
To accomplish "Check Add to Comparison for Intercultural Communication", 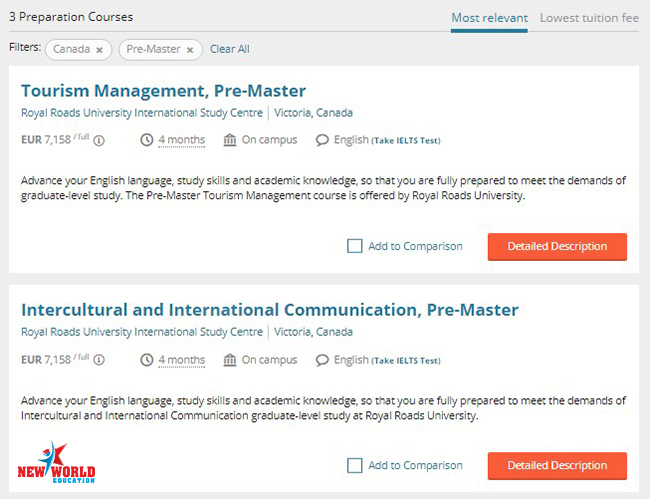I will [354, 465].
